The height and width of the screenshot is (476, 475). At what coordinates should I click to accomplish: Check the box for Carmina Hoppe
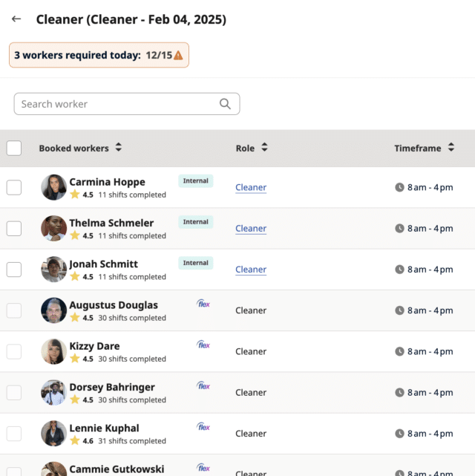pyautogui.click(x=14, y=187)
